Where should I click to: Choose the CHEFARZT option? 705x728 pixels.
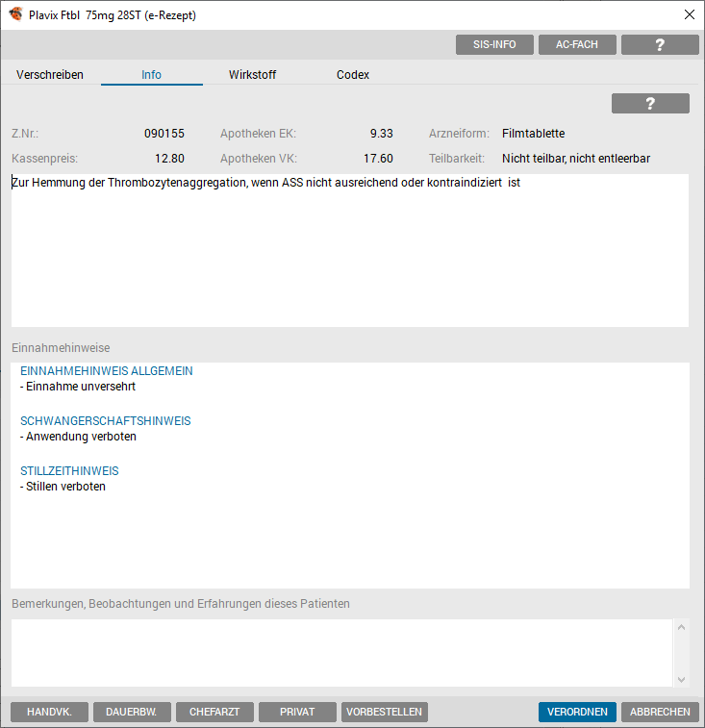(214, 712)
